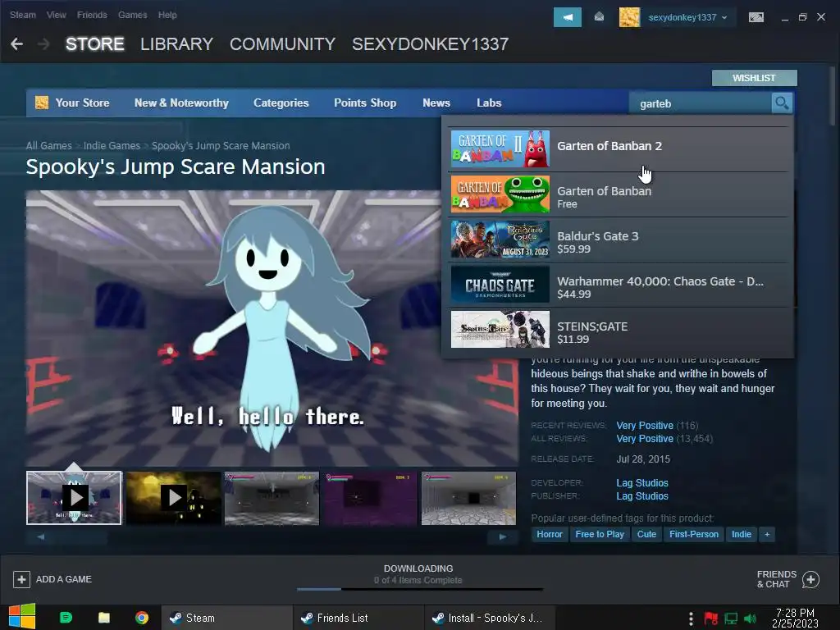Click the volume speaker tray icon

click(750, 619)
